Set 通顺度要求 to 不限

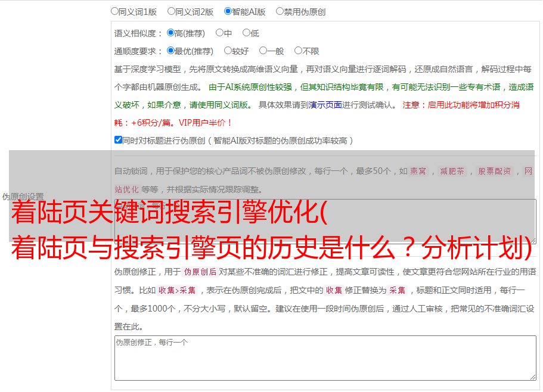(x=298, y=51)
